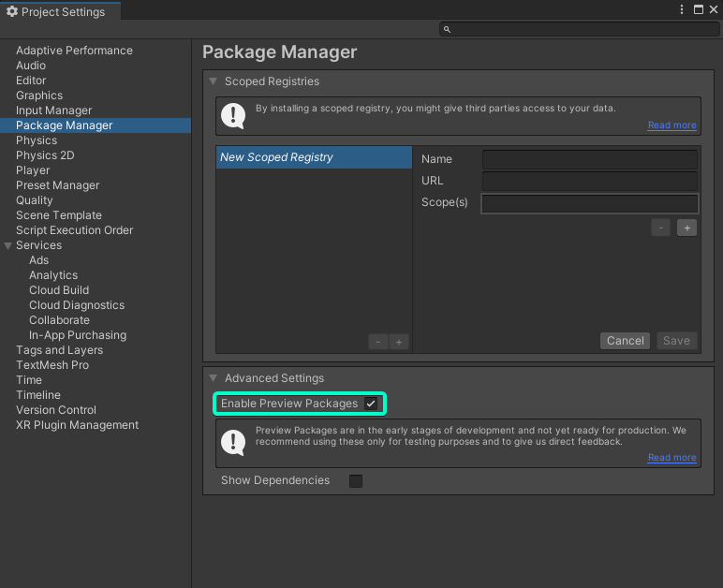Screen dimensions: 723x588
Task: Open Physics 2D settings
Action: click(x=45, y=155)
